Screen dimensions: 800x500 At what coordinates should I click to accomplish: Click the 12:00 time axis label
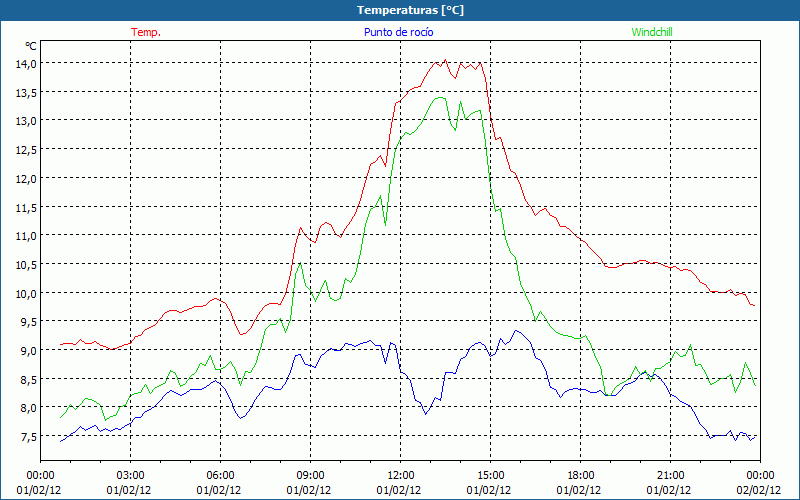(401, 476)
